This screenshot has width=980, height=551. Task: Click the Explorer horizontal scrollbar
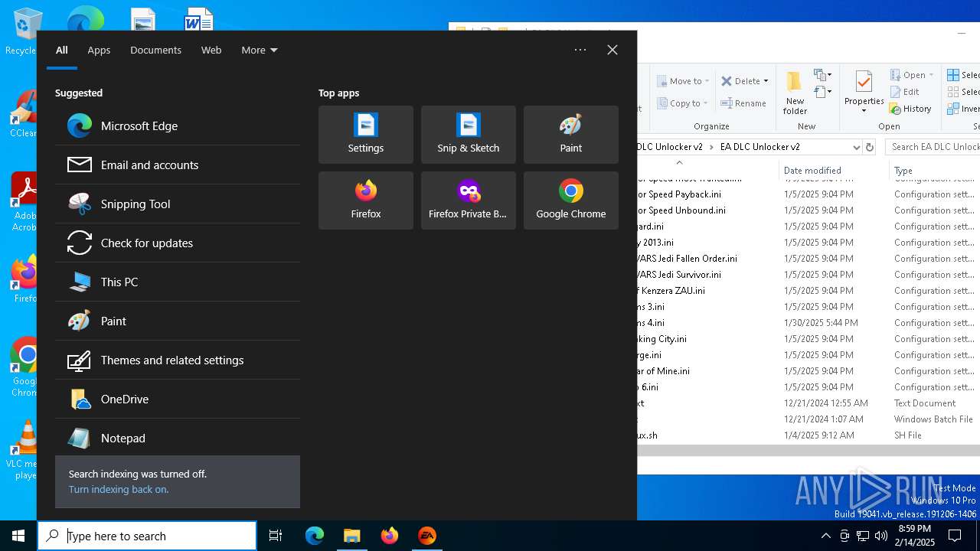click(x=808, y=451)
